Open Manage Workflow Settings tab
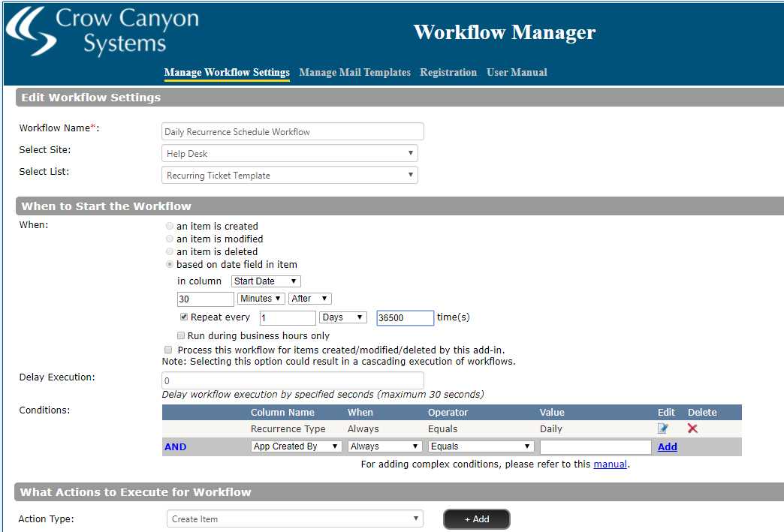 [227, 73]
